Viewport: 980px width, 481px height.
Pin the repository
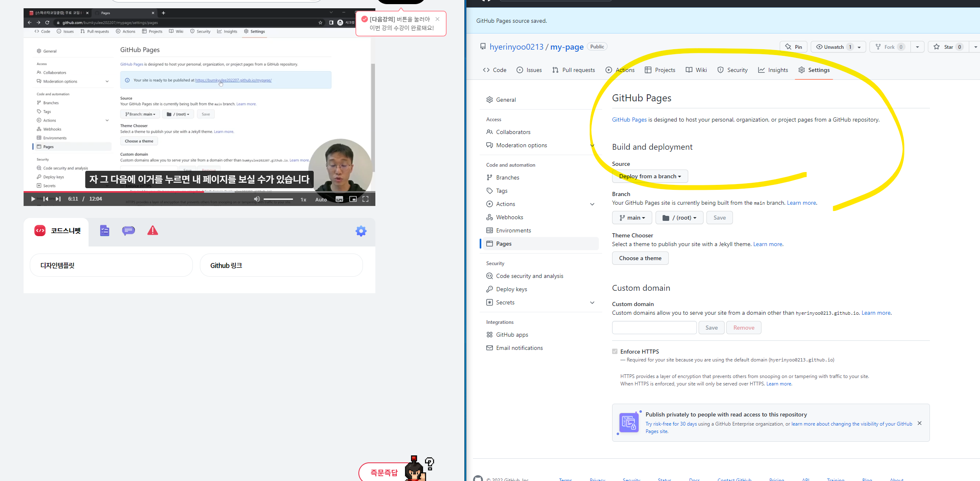pyautogui.click(x=794, y=47)
